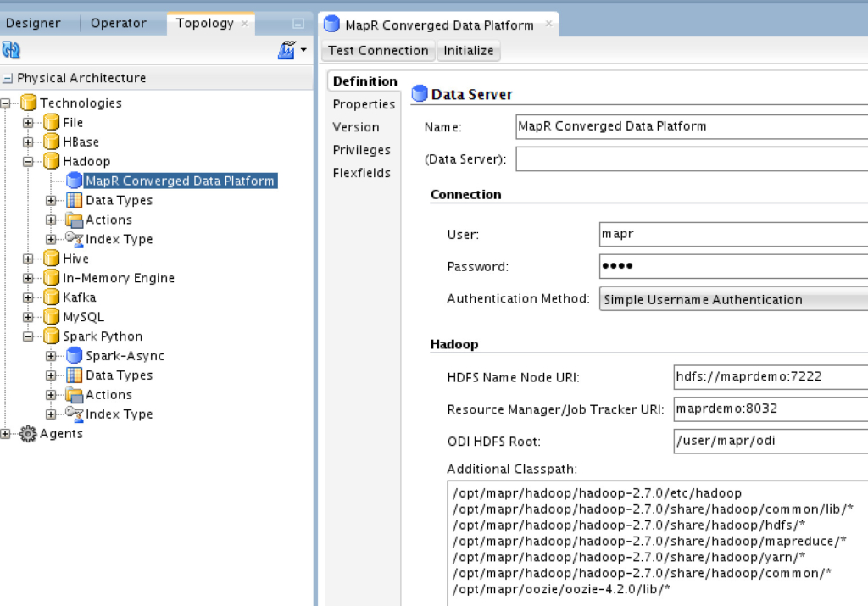Click the Kafka technology icon
The width and height of the screenshot is (868, 606).
click(52, 297)
